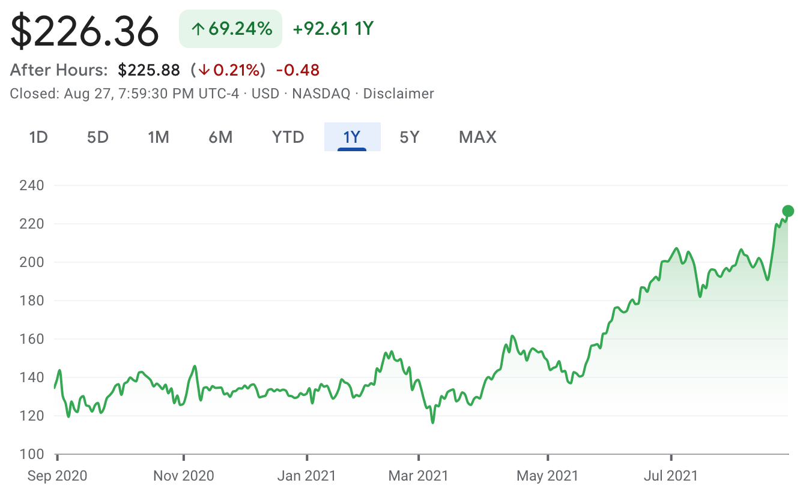This screenshot has height=504, width=812.
Task: Open the Disclaimer link
Action: 398,94
